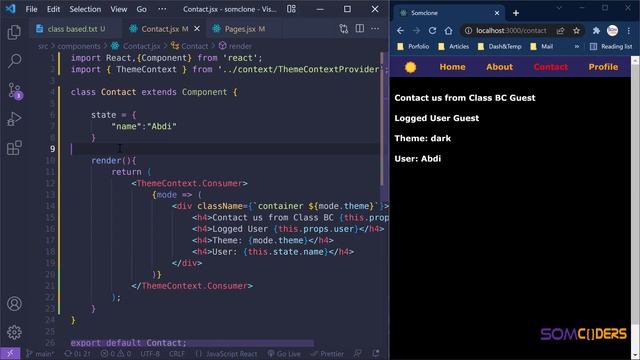The width and height of the screenshot is (640, 360).
Task: Split the editor to the right
Action: pyautogui.click(x=360, y=29)
